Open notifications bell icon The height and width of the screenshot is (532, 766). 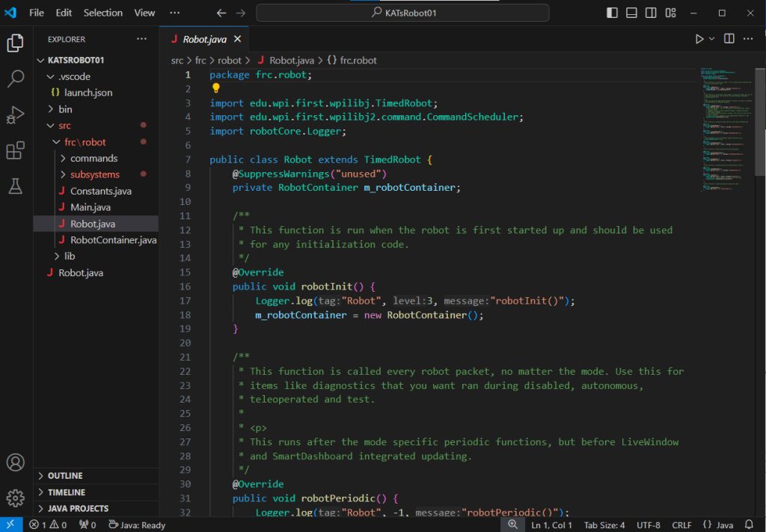click(749, 525)
